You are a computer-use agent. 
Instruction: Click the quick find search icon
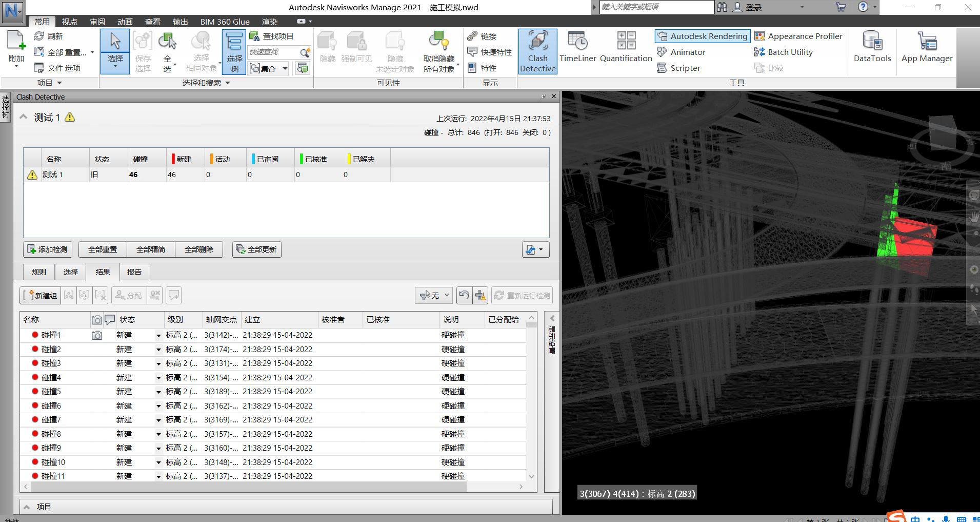(x=305, y=52)
